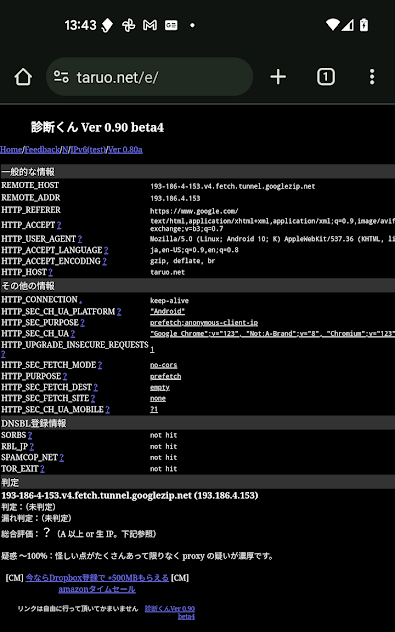Click help mark next to HTTP_SEC_FETCH_MODE
The image size is (395, 632).
[x=100, y=365]
